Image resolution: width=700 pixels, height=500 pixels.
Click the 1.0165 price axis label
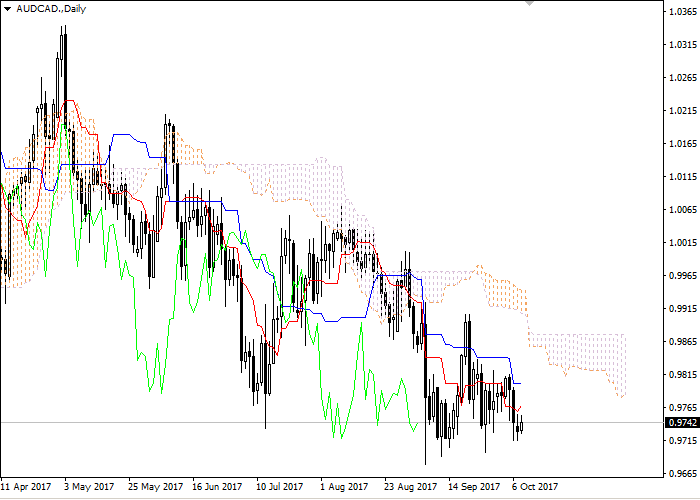tap(683, 144)
